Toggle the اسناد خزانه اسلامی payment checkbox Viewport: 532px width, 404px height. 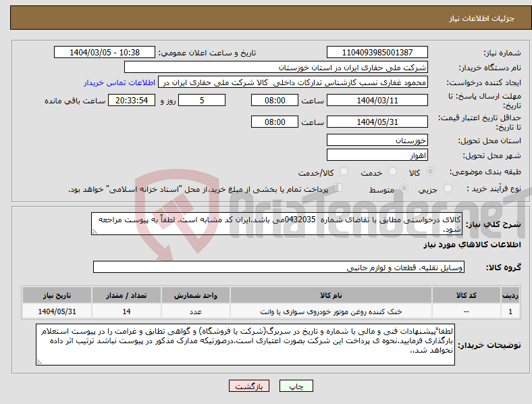click(338, 187)
